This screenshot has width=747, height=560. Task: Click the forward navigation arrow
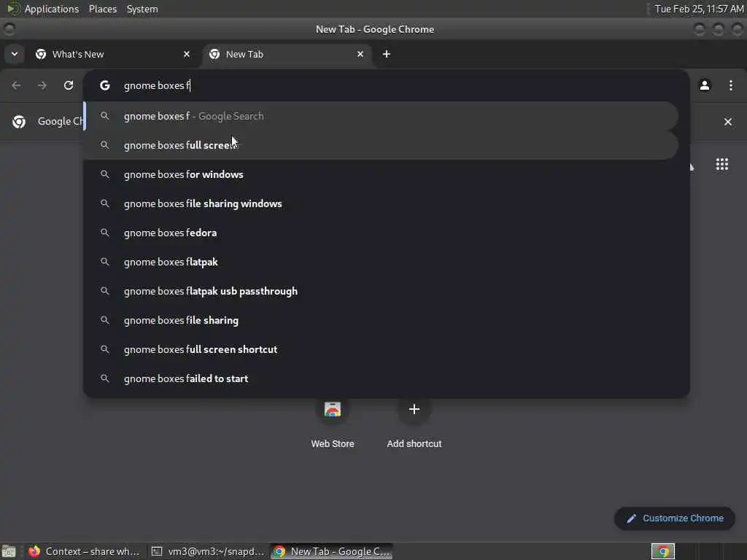42,86
